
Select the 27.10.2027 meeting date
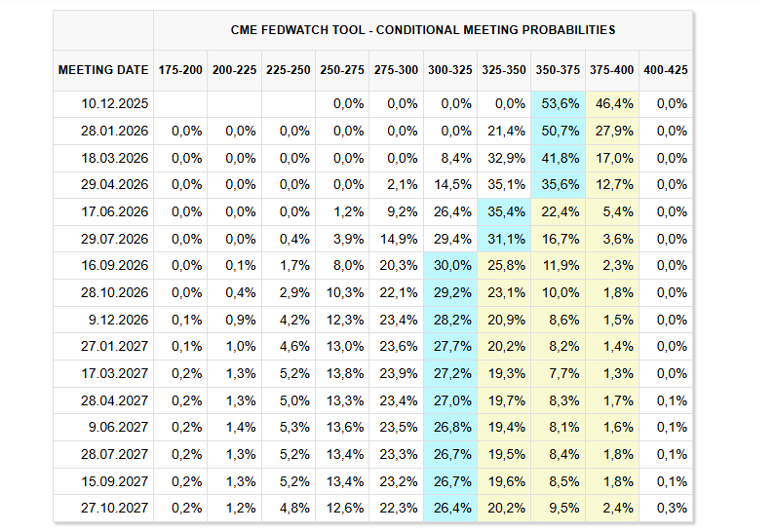tap(116, 508)
